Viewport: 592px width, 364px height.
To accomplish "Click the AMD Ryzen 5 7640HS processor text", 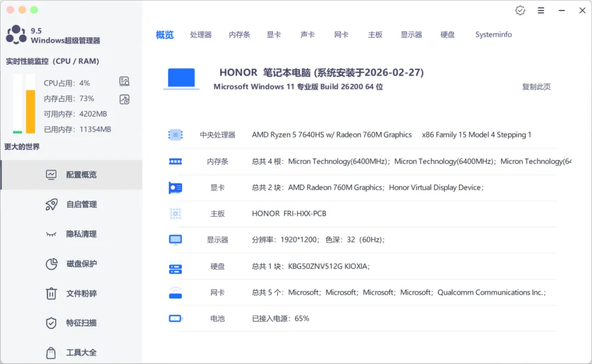I will [x=332, y=135].
